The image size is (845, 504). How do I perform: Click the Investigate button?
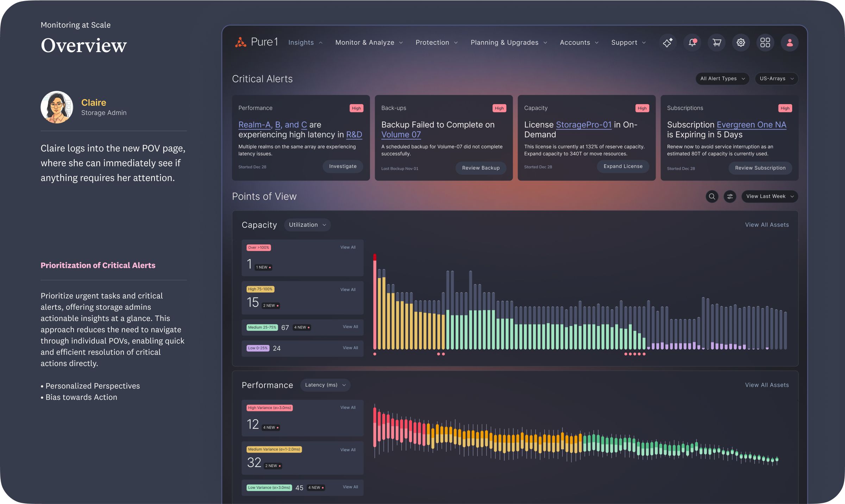point(343,166)
